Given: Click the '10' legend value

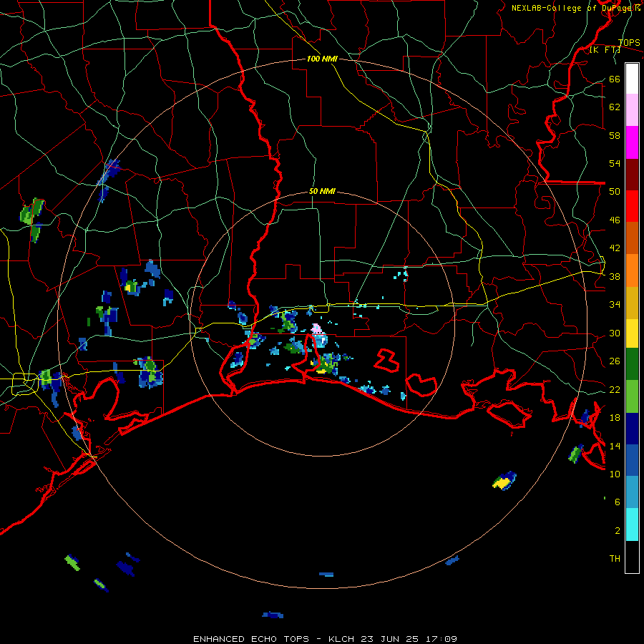Looking at the screenshot, I should pyautogui.click(x=615, y=474).
